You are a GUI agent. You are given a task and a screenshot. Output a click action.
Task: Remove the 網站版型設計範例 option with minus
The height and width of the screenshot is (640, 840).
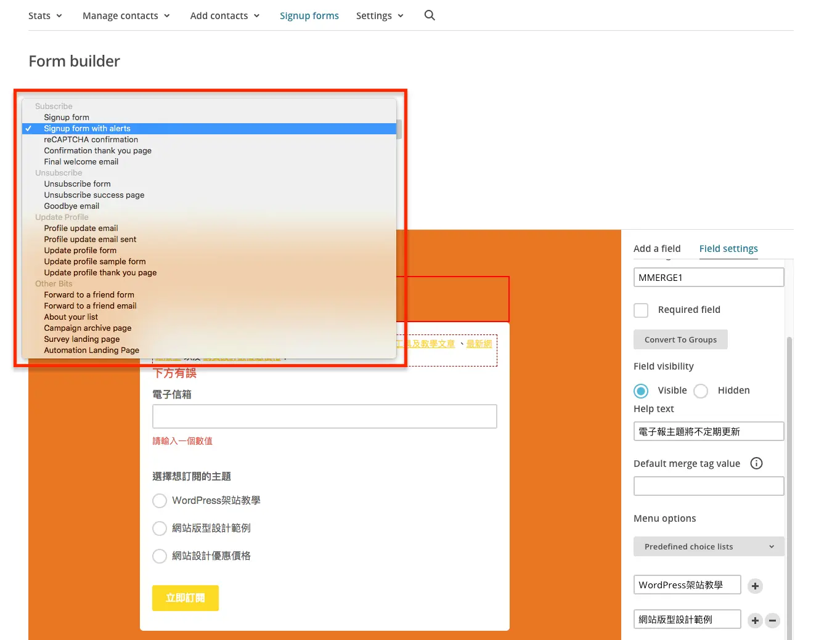pyautogui.click(x=772, y=620)
